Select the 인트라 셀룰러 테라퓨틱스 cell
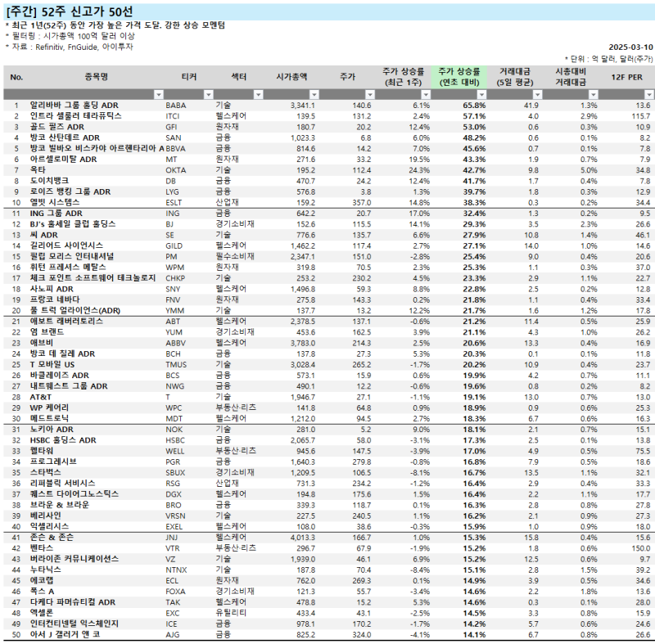The width and height of the screenshot is (655, 644). coord(75,116)
